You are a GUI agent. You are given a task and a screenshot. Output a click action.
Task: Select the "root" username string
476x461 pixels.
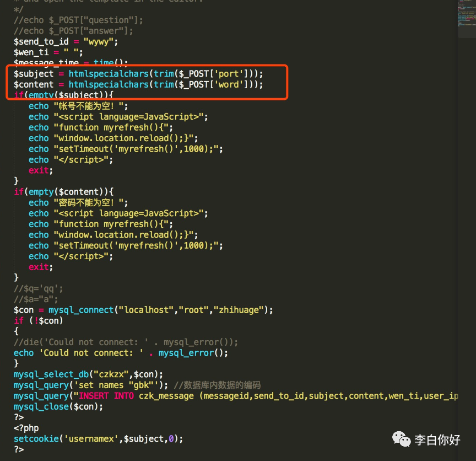click(194, 310)
